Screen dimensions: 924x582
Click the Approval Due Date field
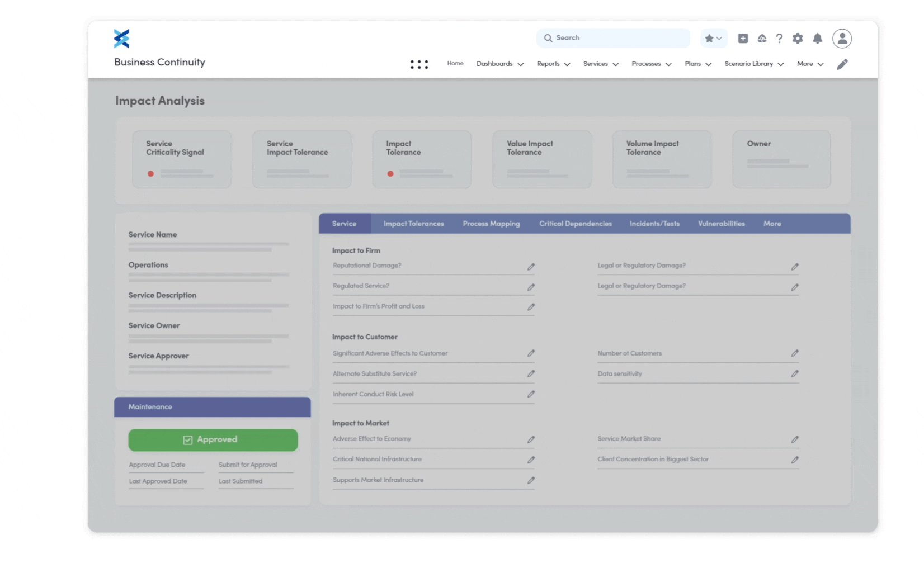pos(166,465)
